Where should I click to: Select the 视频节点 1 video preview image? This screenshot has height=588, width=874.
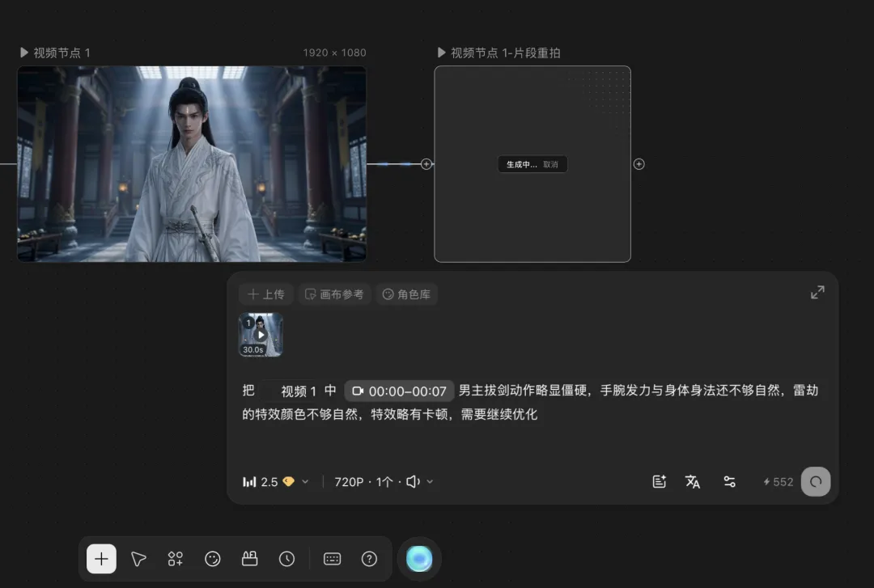192,164
